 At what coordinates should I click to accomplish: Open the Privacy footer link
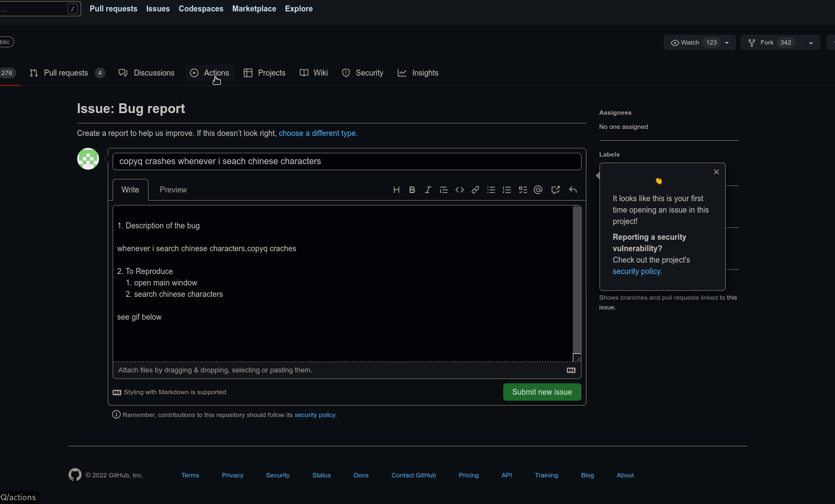(232, 475)
